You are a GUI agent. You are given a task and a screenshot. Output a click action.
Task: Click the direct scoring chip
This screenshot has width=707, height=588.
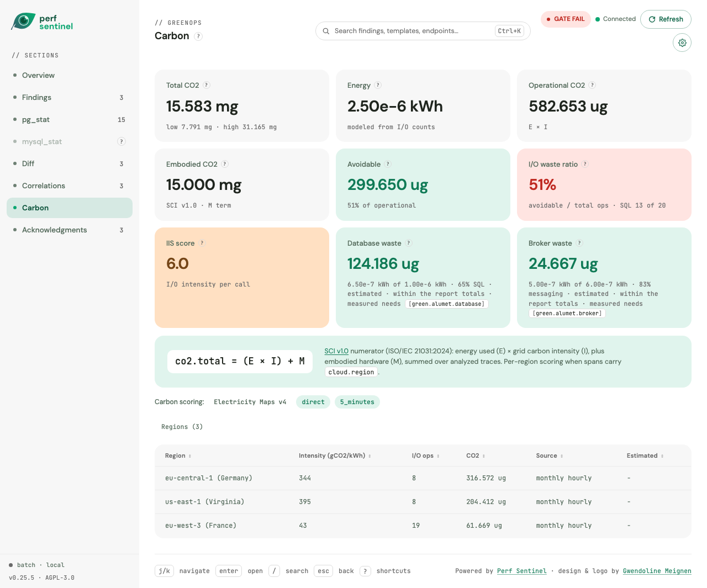pyautogui.click(x=313, y=402)
